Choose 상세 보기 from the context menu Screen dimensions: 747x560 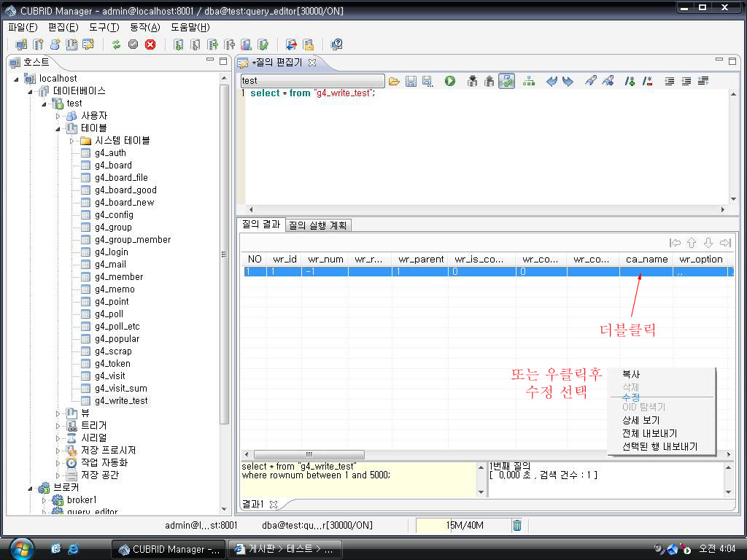640,420
